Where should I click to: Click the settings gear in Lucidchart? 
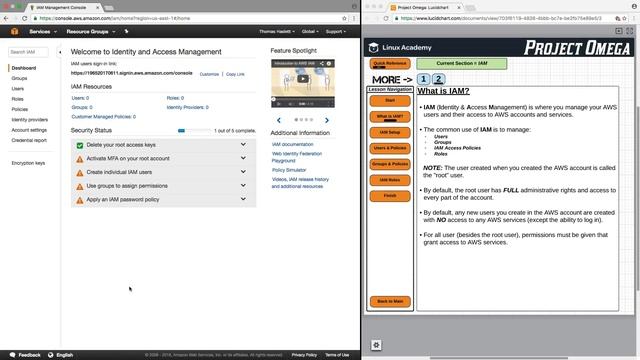tap(376, 345)
